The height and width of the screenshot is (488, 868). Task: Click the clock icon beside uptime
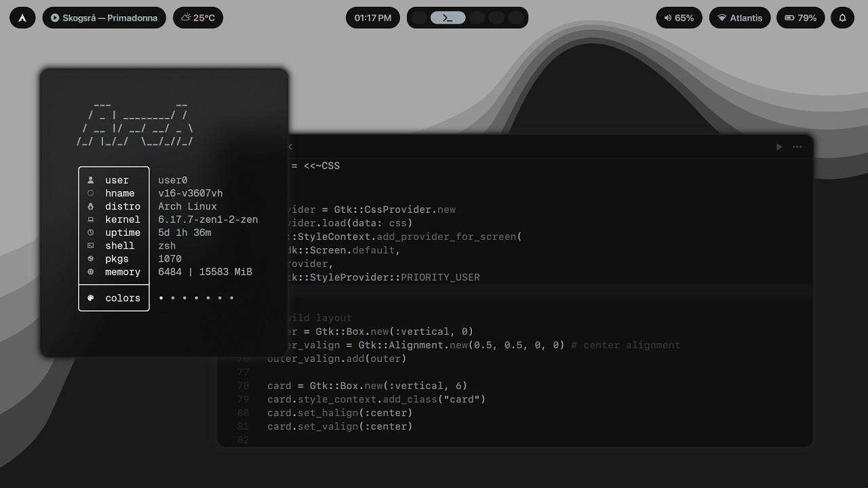pos(90,232)
